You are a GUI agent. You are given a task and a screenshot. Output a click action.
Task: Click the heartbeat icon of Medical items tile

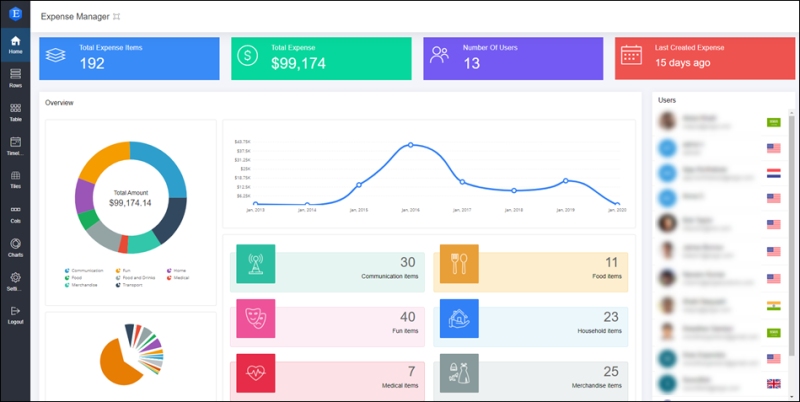[256, 373]
